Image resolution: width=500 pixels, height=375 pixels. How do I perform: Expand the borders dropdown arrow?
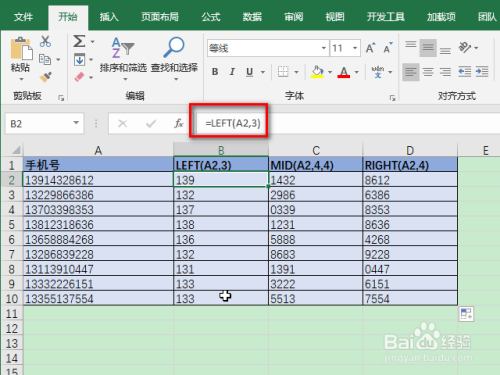296,72
